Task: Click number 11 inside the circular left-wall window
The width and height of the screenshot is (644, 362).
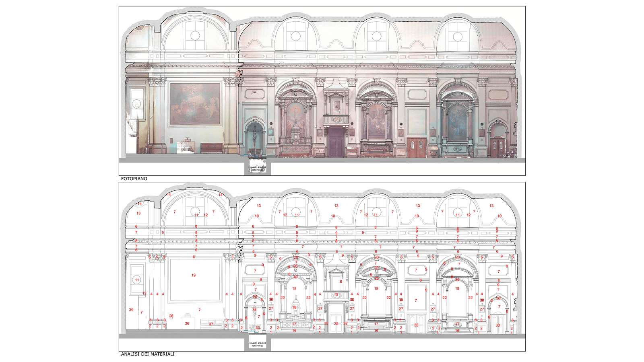Action: coord(137,280)
